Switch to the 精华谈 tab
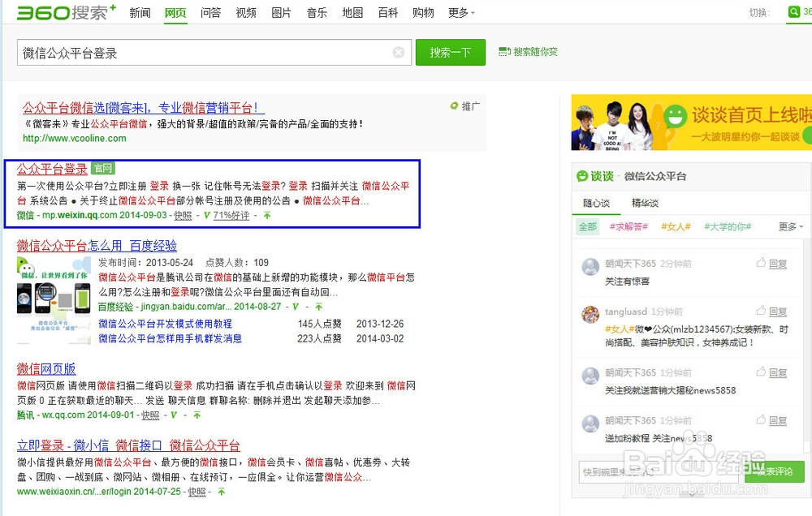 pos(645,202)
